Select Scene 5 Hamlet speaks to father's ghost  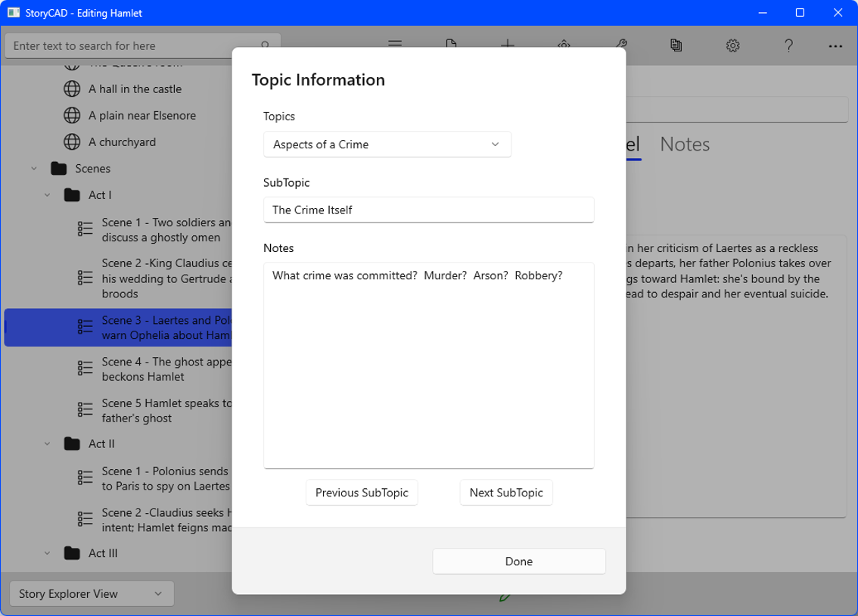pos(166,410)
